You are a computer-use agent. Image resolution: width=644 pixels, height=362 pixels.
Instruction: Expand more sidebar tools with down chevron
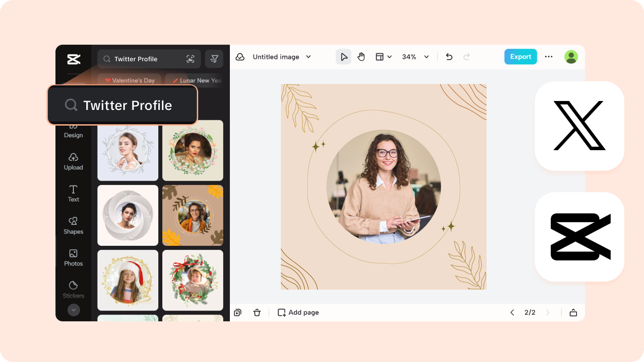click(x=73, y=310)
